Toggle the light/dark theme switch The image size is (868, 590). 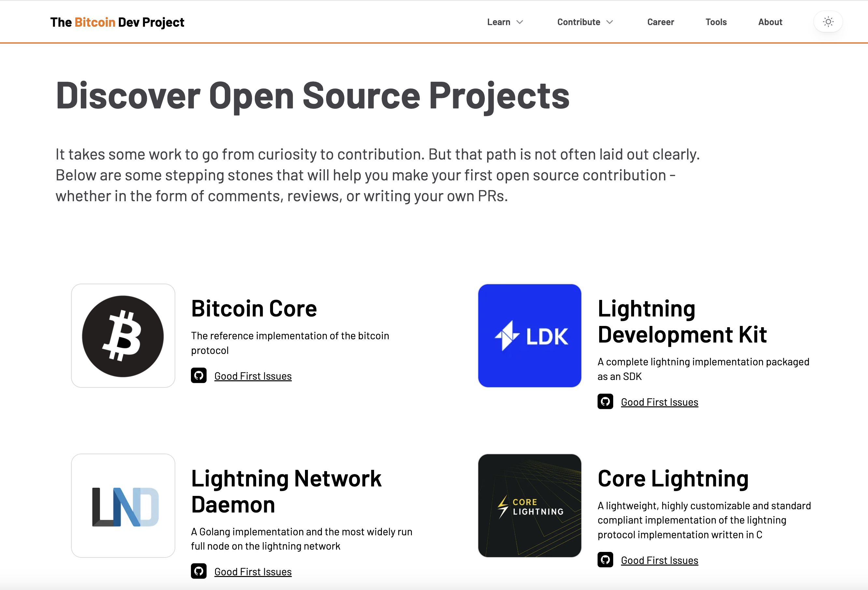tap(828, 21)
